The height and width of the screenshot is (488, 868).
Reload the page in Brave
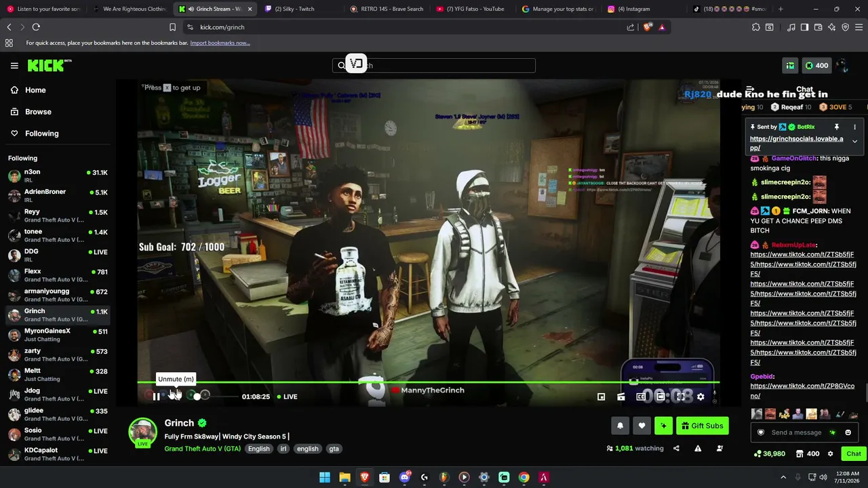point(36,27)
